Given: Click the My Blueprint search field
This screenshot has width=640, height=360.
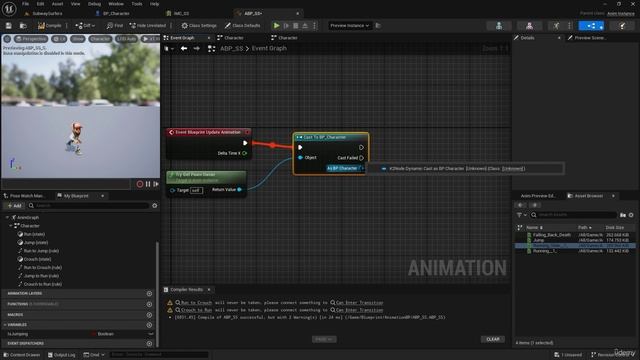Looking at the screenshot, I should tap(88, 206).
